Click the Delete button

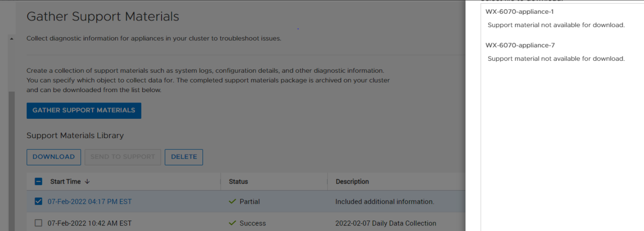pyautogui.click(x=184, y=157)
